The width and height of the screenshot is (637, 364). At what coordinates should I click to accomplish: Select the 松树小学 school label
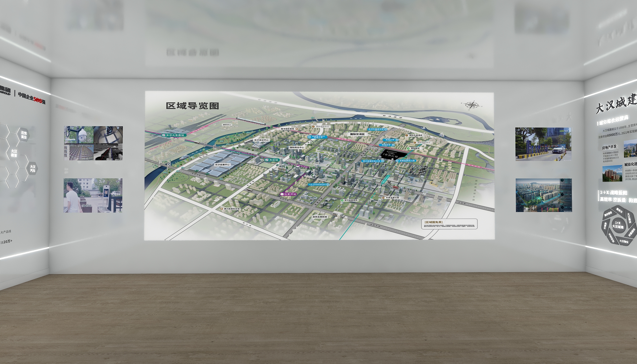390,140
